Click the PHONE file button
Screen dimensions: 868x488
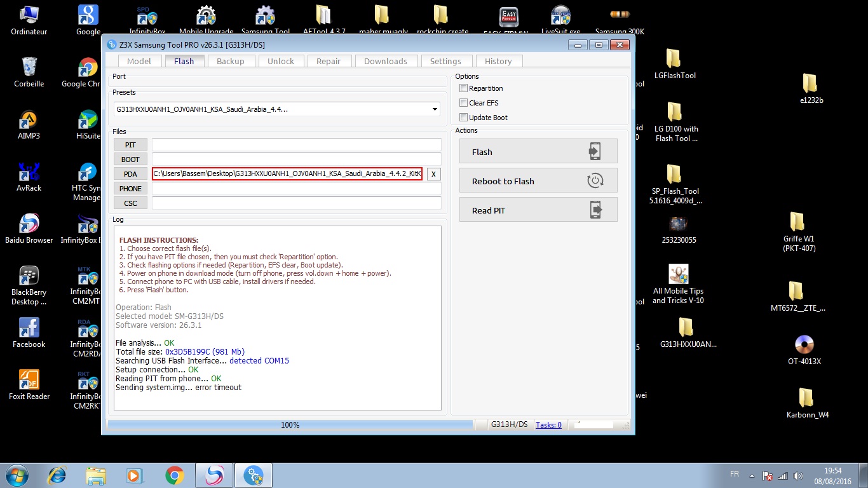[130, 189]
